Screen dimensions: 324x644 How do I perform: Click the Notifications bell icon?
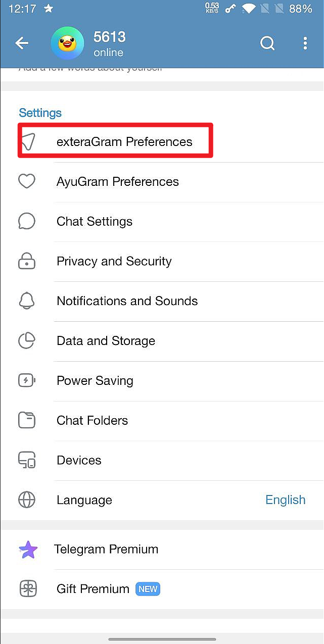tap(27, 301)
